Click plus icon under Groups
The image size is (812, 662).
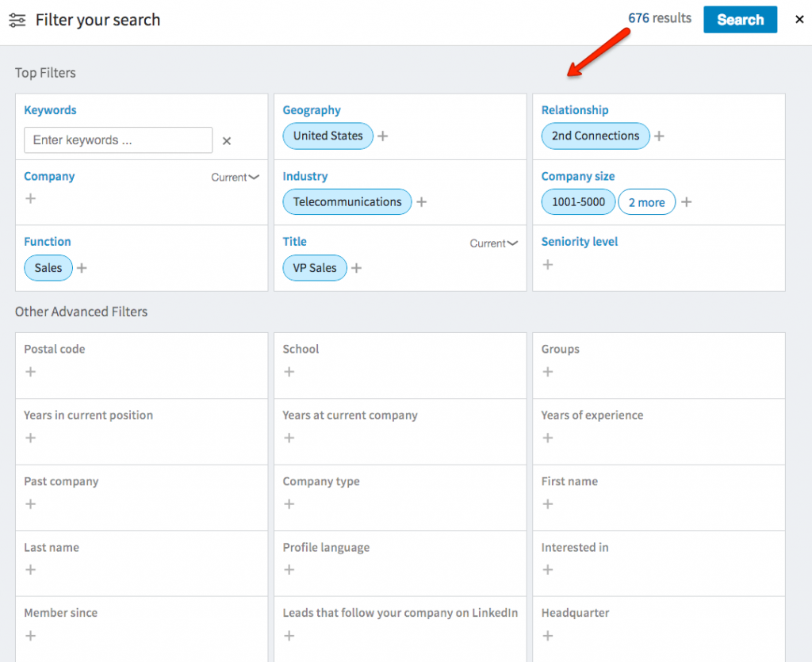point(548,372)
